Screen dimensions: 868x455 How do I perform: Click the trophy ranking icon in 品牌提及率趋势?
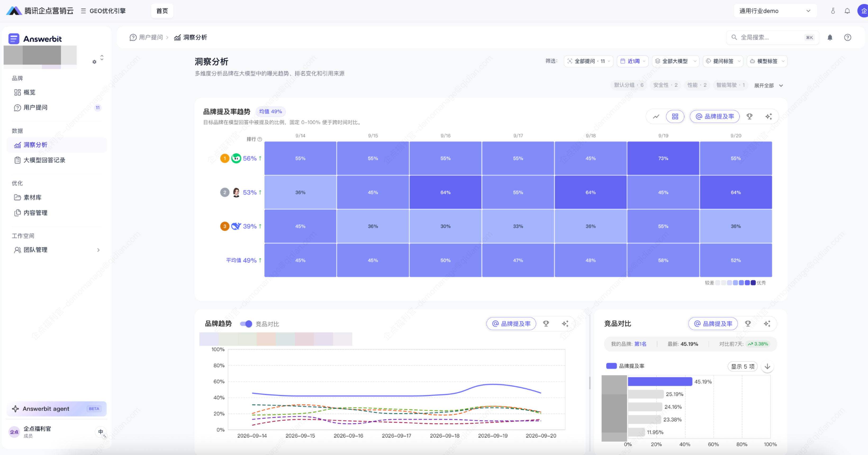tap(749, 117)
